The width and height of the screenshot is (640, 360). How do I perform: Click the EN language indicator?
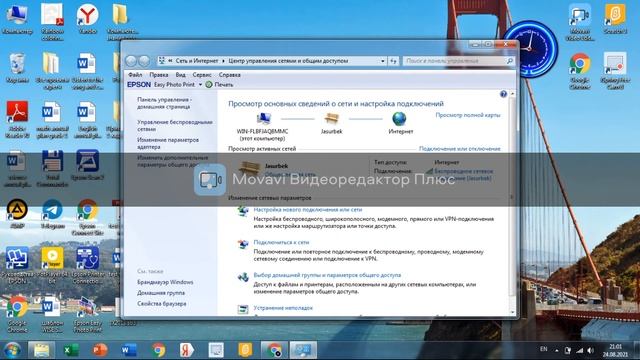[544, 349]
